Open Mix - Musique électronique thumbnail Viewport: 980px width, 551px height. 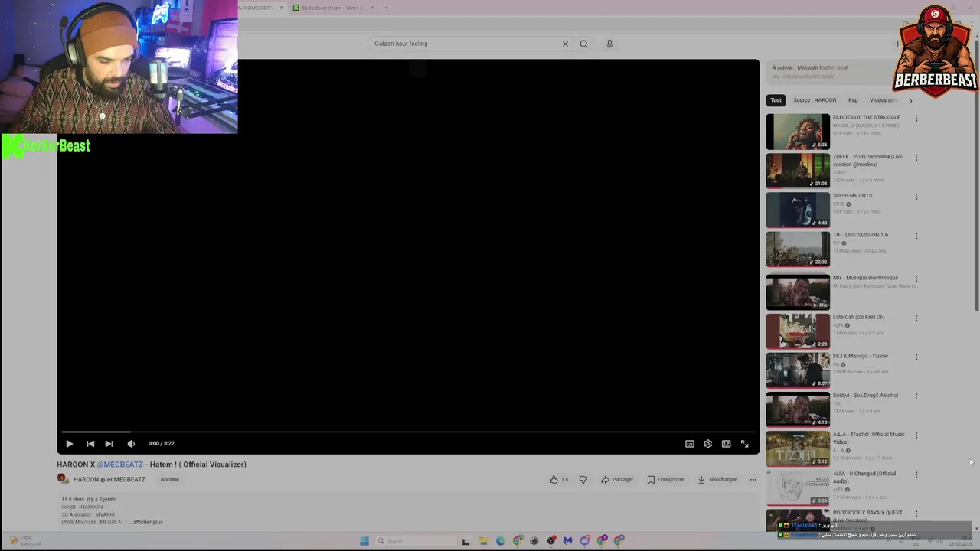point(798,292)
